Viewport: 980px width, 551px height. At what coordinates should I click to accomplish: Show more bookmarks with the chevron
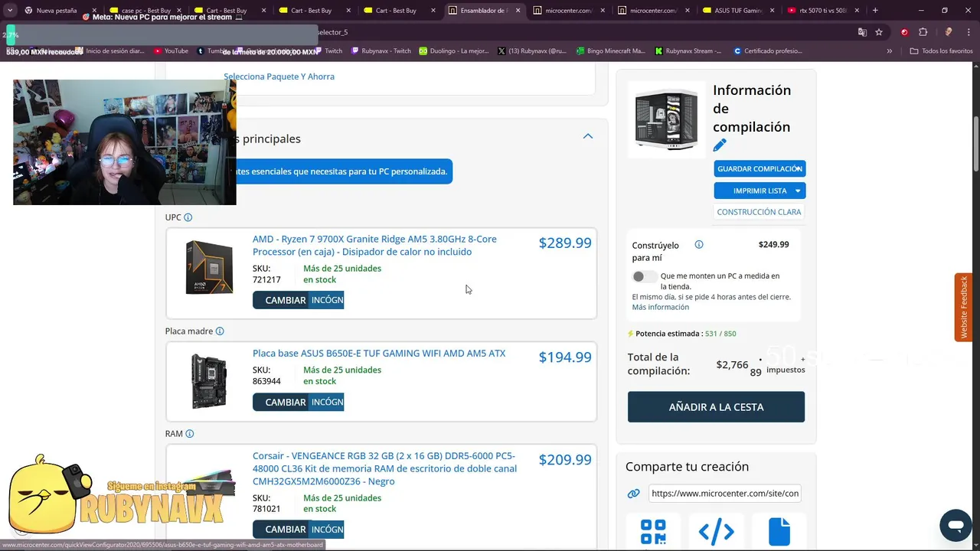pos(890,51)
